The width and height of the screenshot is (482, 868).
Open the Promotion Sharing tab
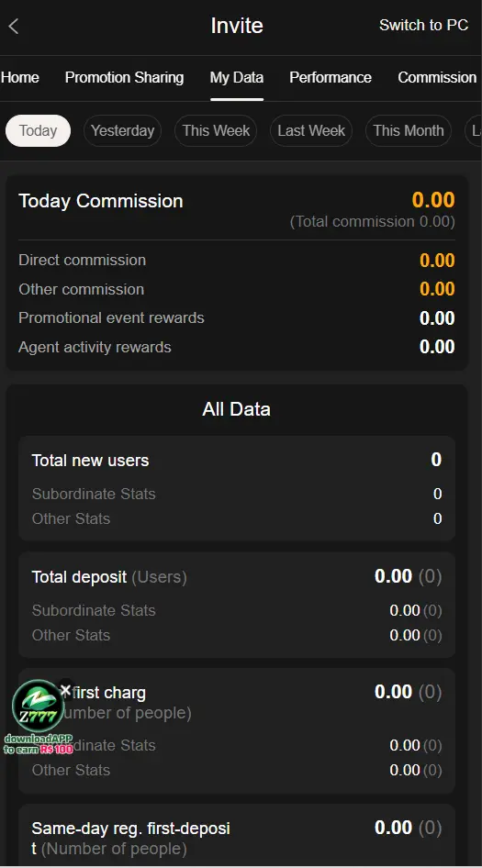click(x=124, y=77)
